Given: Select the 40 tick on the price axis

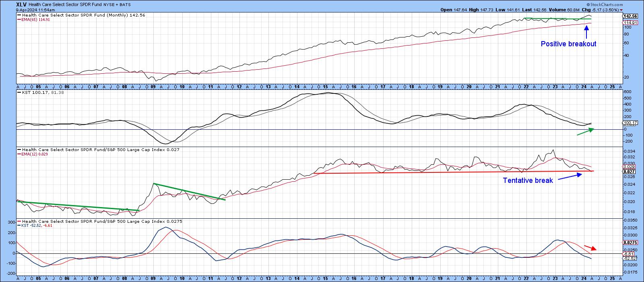Looking at the screenshot, I should (x=626, y=55).
